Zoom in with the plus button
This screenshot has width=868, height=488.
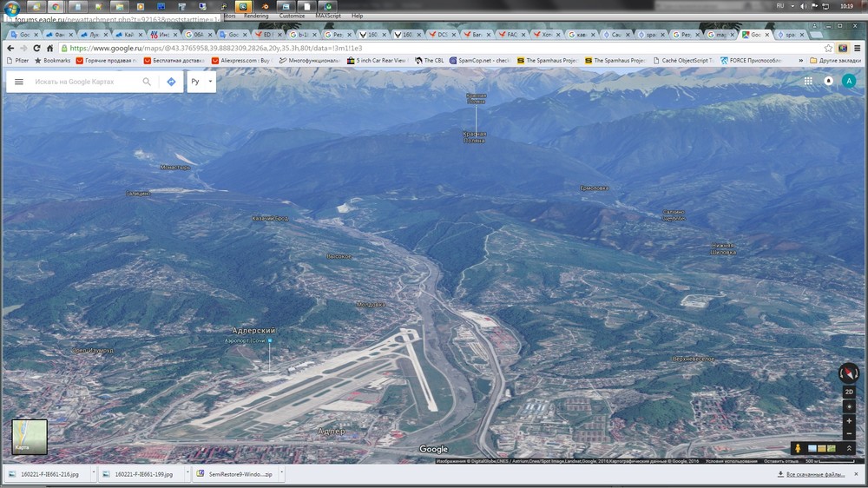[849, 421]
